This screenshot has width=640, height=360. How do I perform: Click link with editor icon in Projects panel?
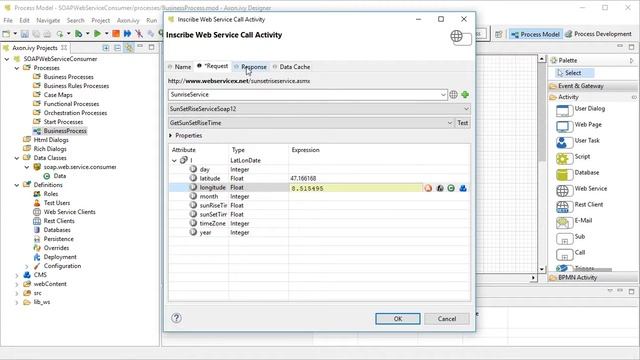129,48
